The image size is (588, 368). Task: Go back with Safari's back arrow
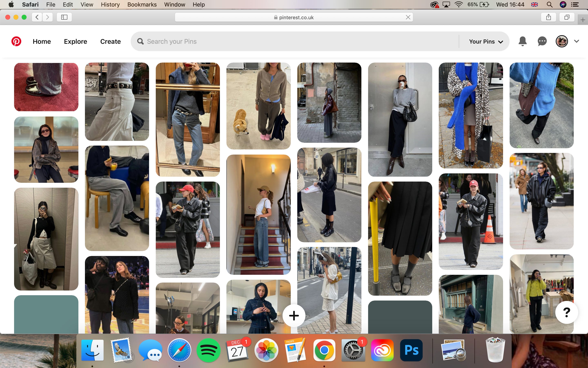pyautogui.click(x=37, y=17)
